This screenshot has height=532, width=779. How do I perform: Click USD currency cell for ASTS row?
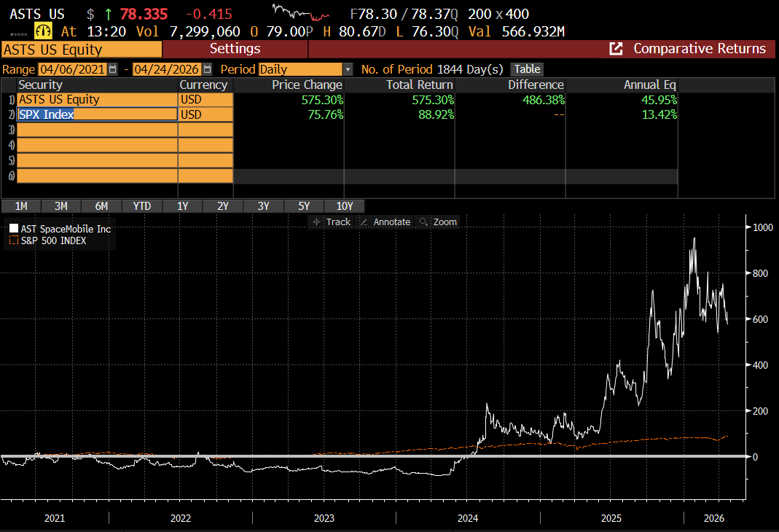pyautogui.click(x=205, y=100)
